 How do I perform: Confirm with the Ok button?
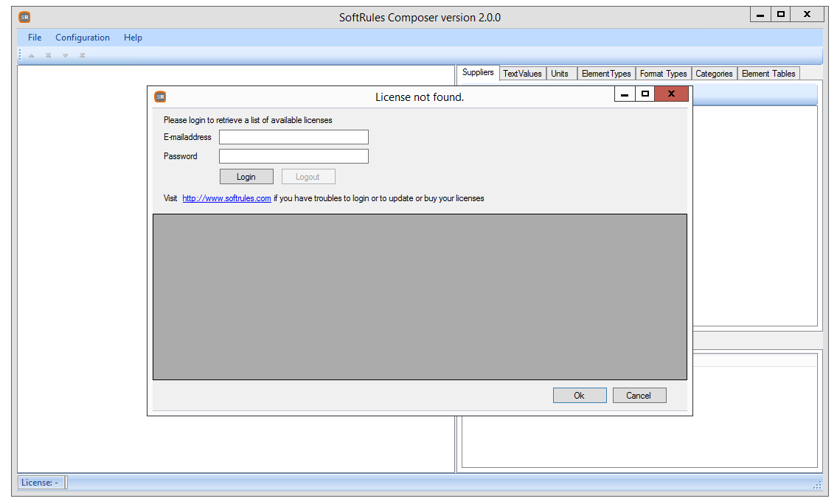pos(579,395)
